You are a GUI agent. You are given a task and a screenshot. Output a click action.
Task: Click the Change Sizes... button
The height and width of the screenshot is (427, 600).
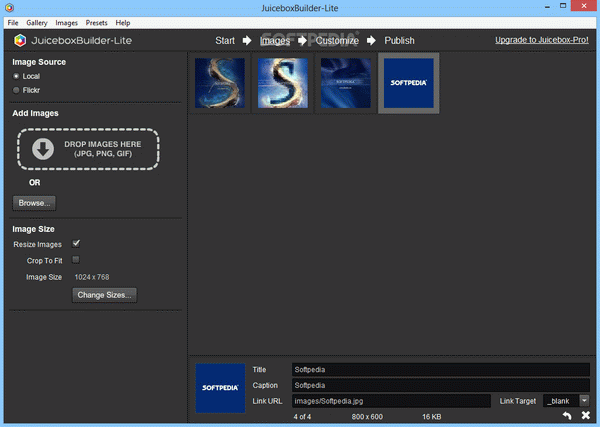[104, 295]
